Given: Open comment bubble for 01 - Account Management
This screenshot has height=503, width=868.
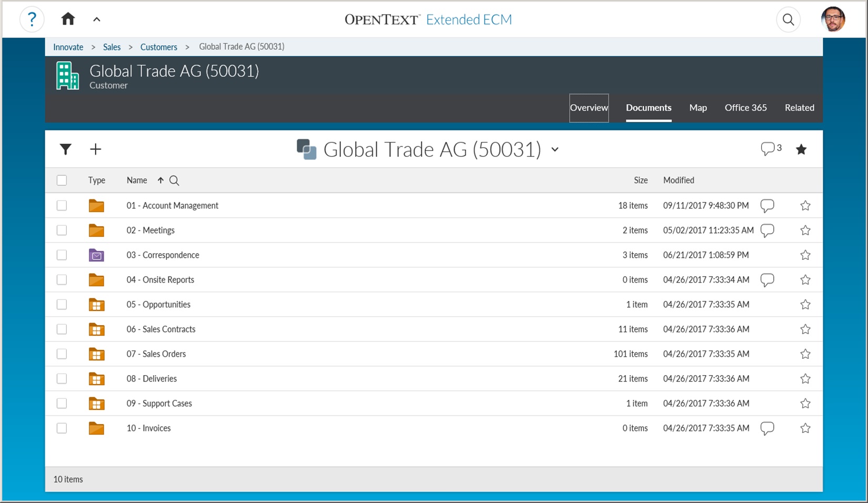Looking at the screenshot, I should (767, 206).
